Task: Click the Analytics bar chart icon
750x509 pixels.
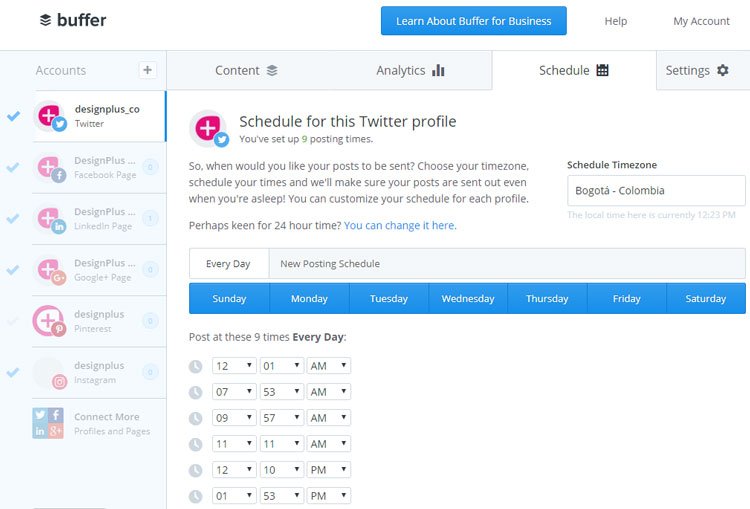Action: 438,70
